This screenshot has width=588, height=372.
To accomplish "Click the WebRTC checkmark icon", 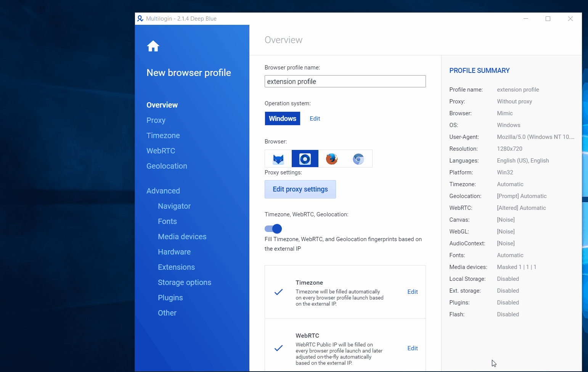I will pyautogui.click(x=279, y=348).
